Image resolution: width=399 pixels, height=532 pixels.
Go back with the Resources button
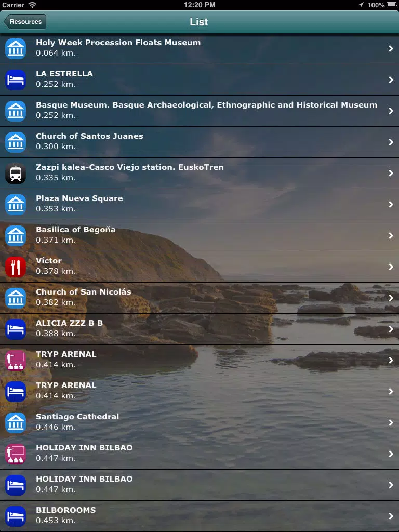point(25,22)
